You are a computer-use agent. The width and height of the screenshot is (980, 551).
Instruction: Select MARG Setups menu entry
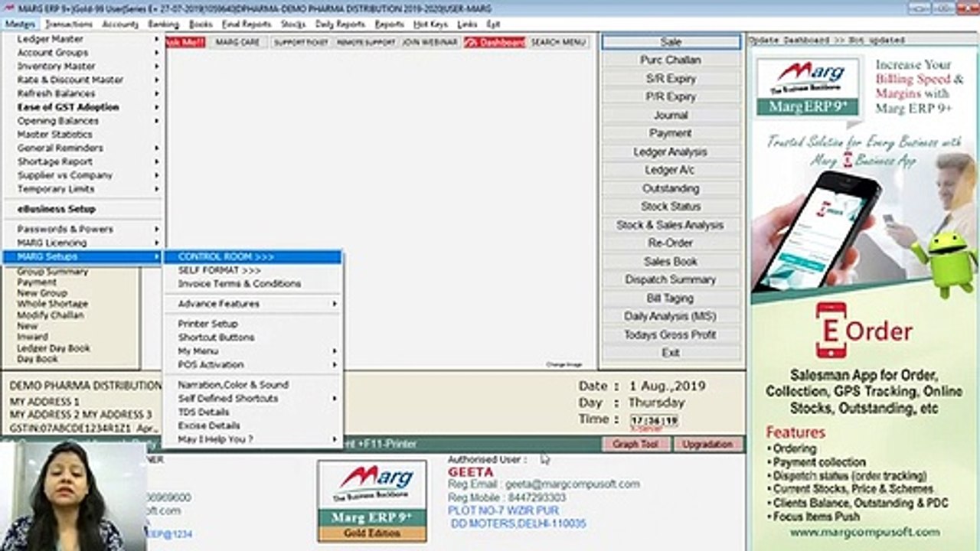pyautogui.click(x=83, y=256)
